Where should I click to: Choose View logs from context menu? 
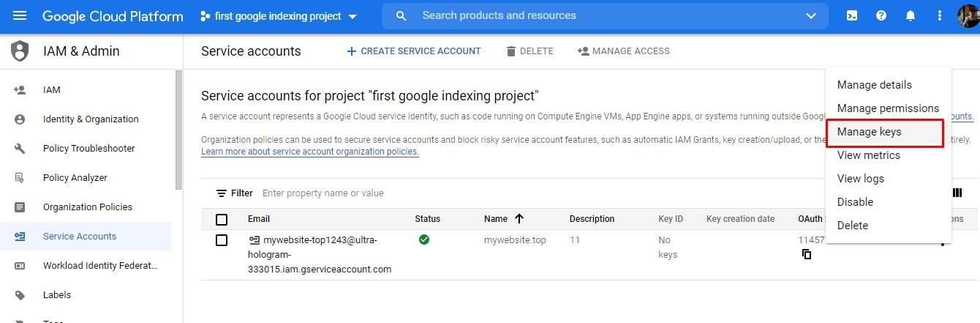(x=888, y=179)
